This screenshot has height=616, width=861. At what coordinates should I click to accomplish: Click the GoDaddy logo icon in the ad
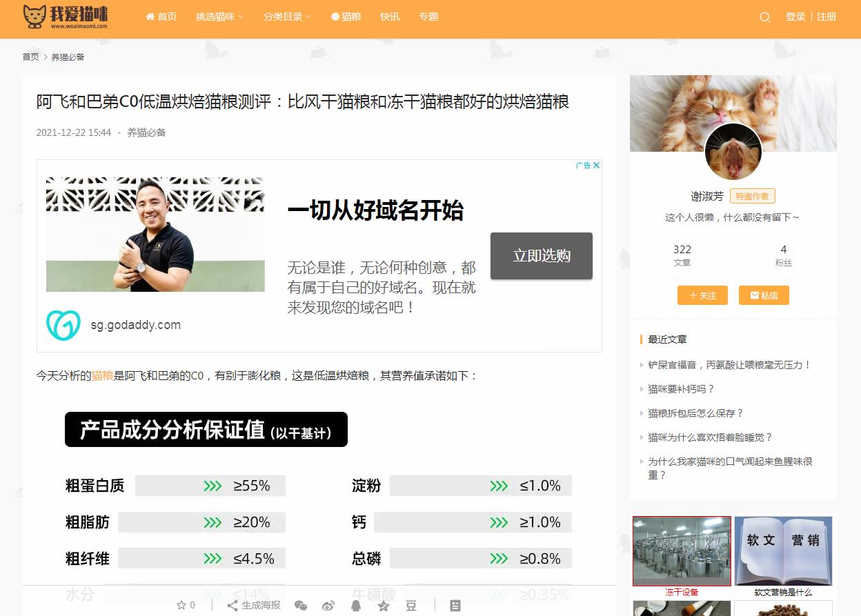tap(63, 325)
